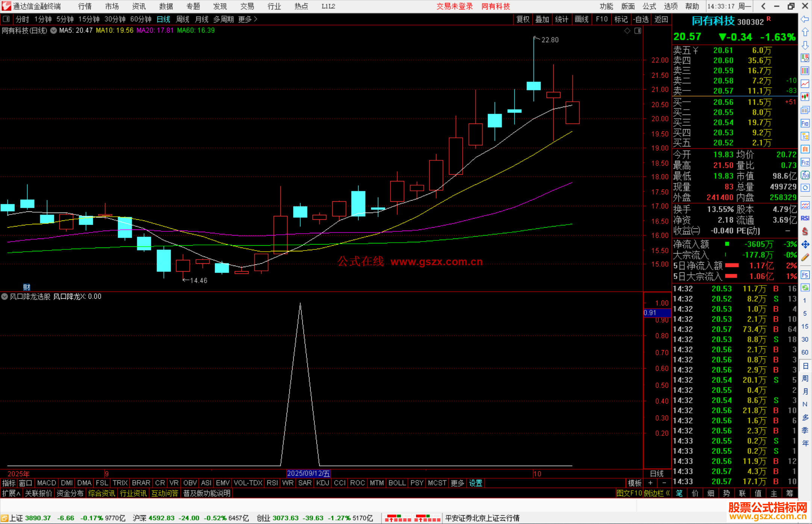Switch to the 周线 period tab
The image size is (812, 524).
pos(183,19)
